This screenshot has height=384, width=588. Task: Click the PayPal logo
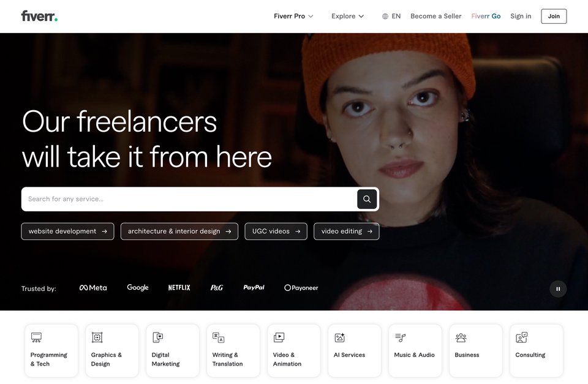click(x=254, y=288)
